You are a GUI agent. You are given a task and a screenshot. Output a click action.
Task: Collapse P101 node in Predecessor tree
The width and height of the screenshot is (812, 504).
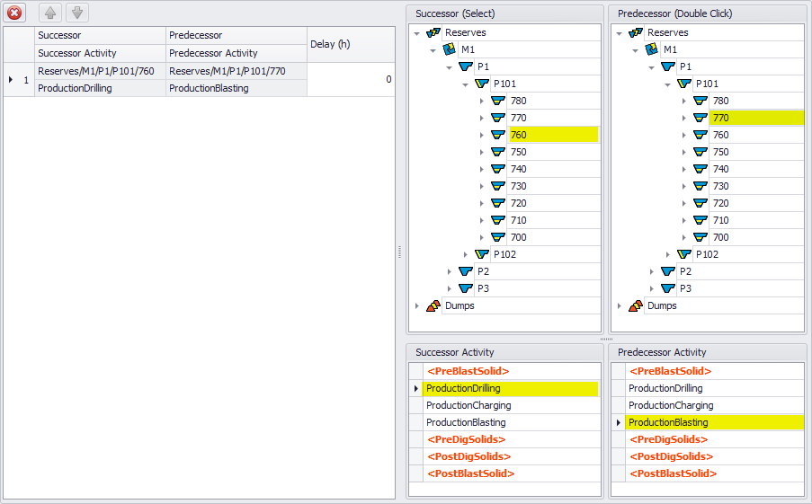668,84
